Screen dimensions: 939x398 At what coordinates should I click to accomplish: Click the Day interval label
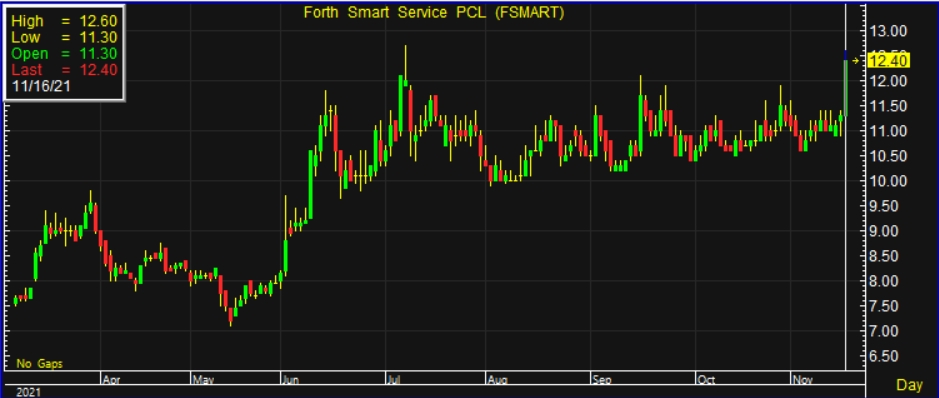910,385
